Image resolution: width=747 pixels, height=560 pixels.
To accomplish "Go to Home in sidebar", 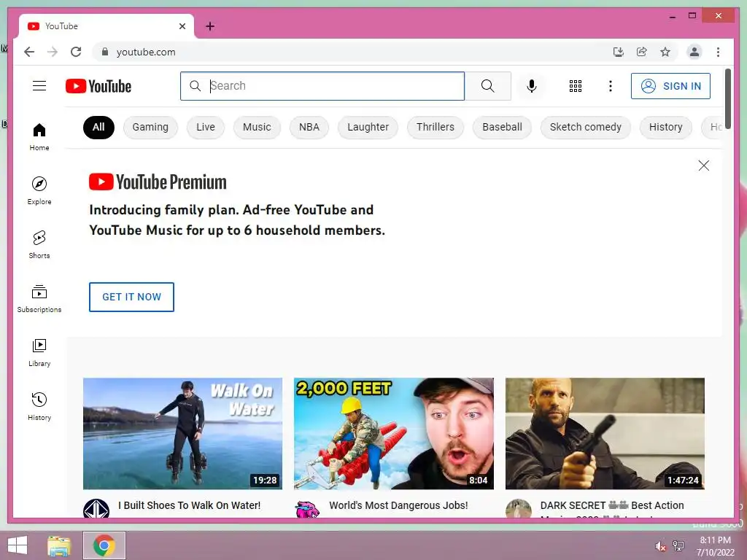I will click(39, 136).
